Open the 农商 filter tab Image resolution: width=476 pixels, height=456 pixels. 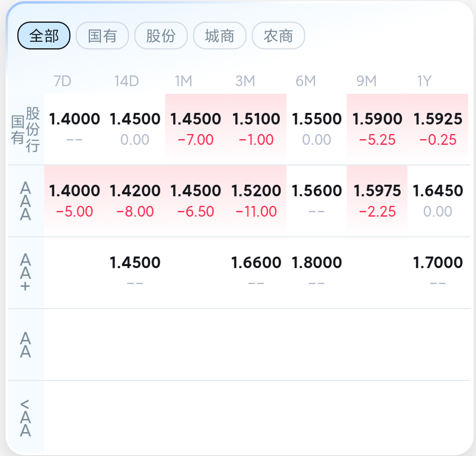point(278,36)
